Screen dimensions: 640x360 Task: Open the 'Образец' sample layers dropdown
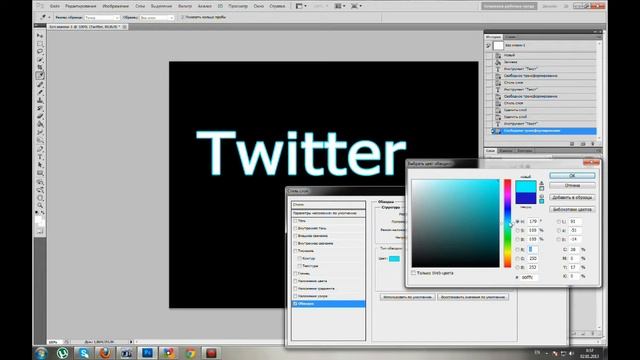click(x=157, y=18)
